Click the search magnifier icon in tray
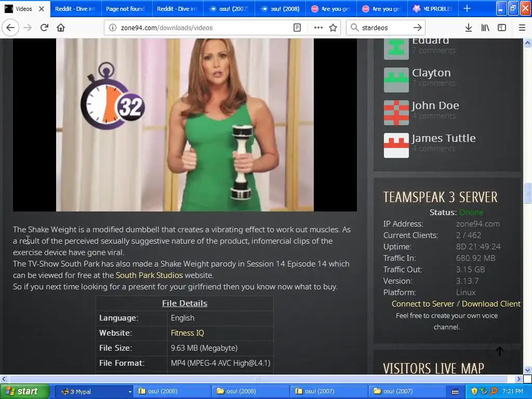 click(494, 391)
